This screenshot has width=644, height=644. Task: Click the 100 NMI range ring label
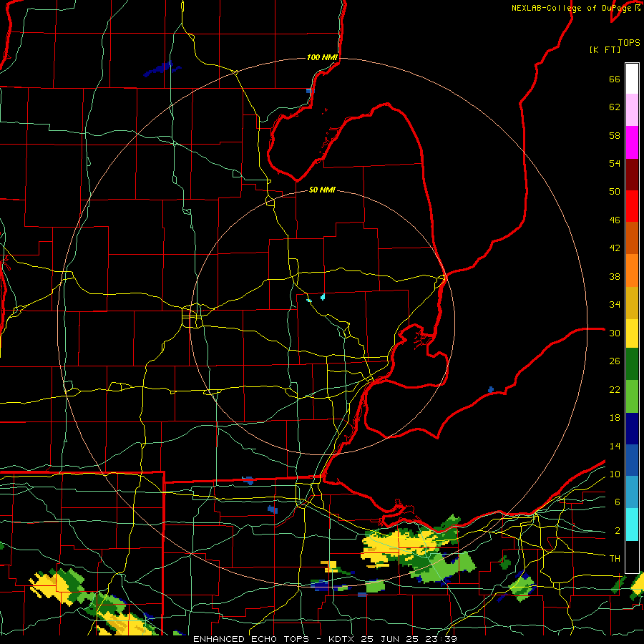click(322, 57)
